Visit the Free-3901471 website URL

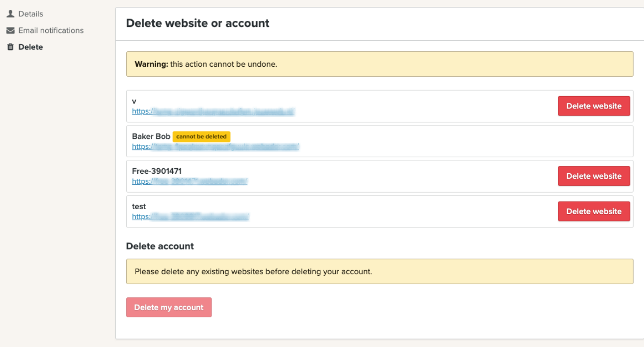(189, 181)
